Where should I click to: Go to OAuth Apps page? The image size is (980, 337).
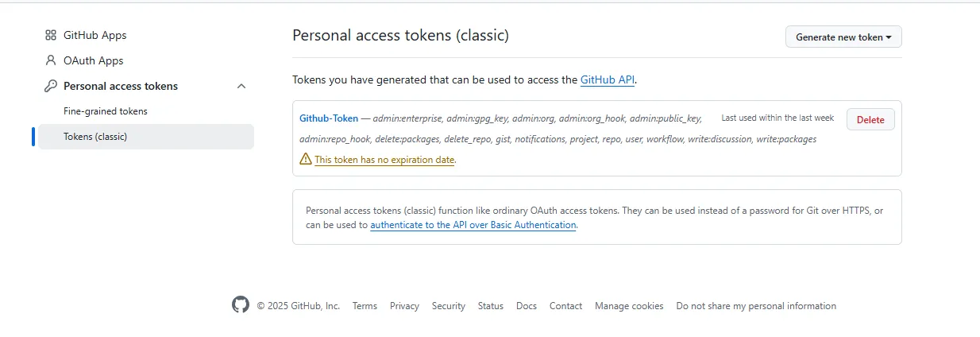93,60
